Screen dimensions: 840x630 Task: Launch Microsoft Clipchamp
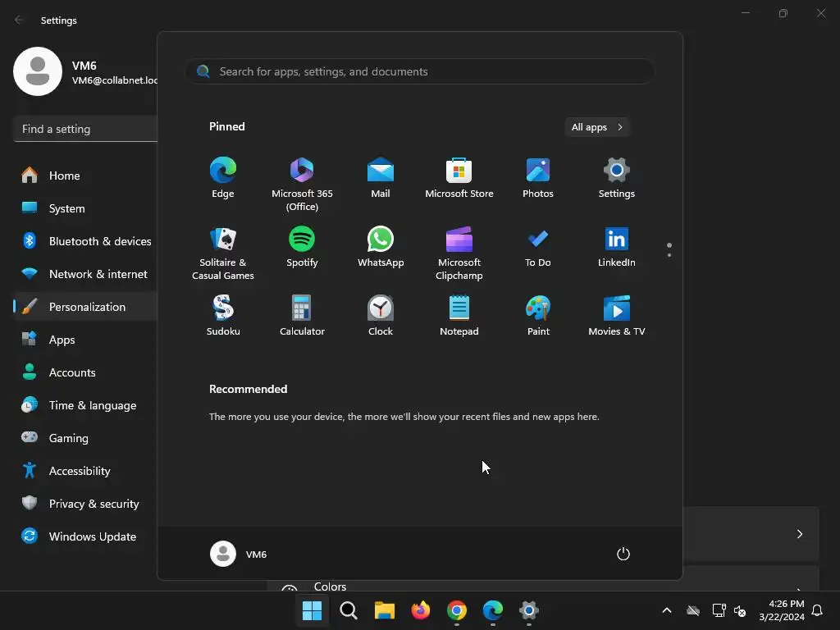coord(459,253)
